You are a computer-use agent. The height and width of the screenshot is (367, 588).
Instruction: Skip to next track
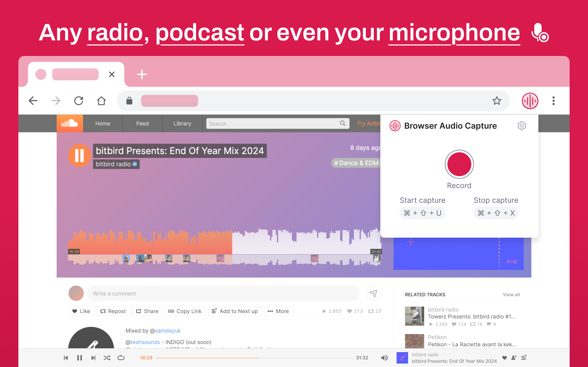point(93,358)
